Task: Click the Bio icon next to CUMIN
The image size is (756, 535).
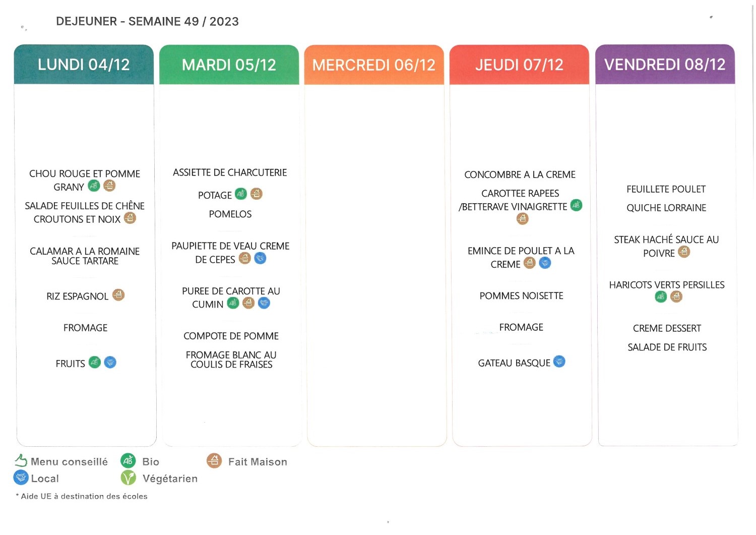Action: pyautogui.click(x=233, y=303)
